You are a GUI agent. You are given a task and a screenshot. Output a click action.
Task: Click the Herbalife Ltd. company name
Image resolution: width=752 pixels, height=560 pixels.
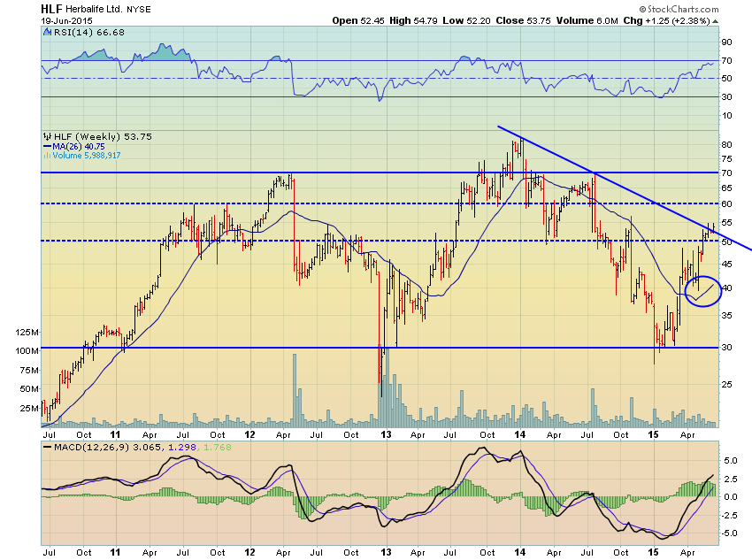coord(95,9)
